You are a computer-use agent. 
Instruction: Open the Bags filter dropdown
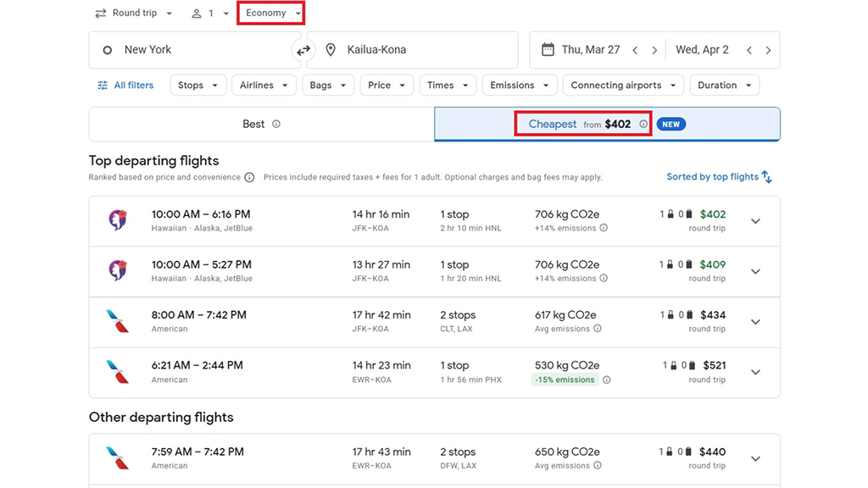tap(328, 86)
